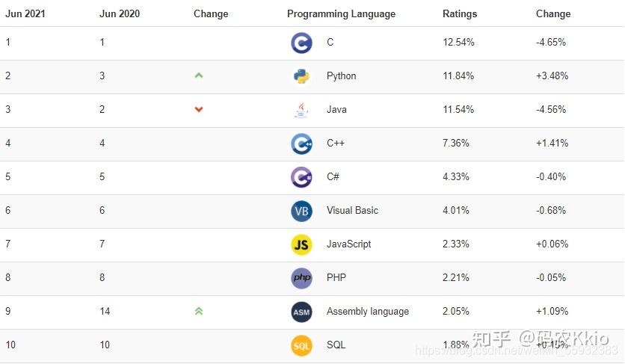Click the Jun 2020 column header

120,13
